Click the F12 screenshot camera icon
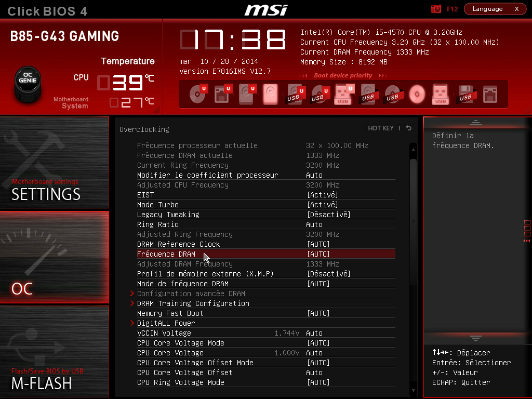Viewport: 532px width, 399px height. (436, 9)
